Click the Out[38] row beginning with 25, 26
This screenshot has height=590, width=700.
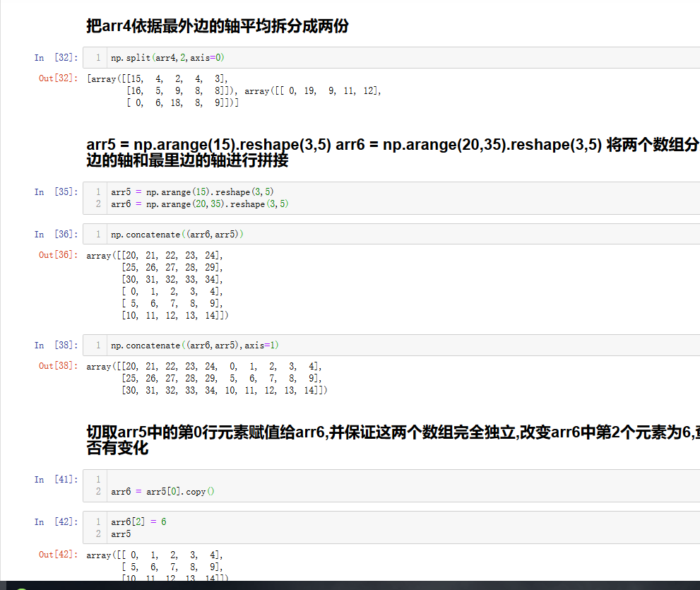pos(221,378)
